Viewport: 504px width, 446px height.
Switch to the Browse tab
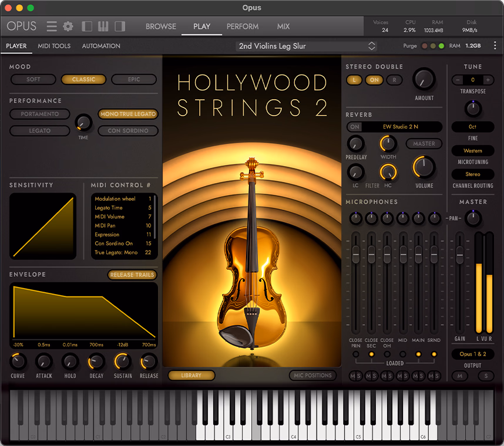coord(161,26)
